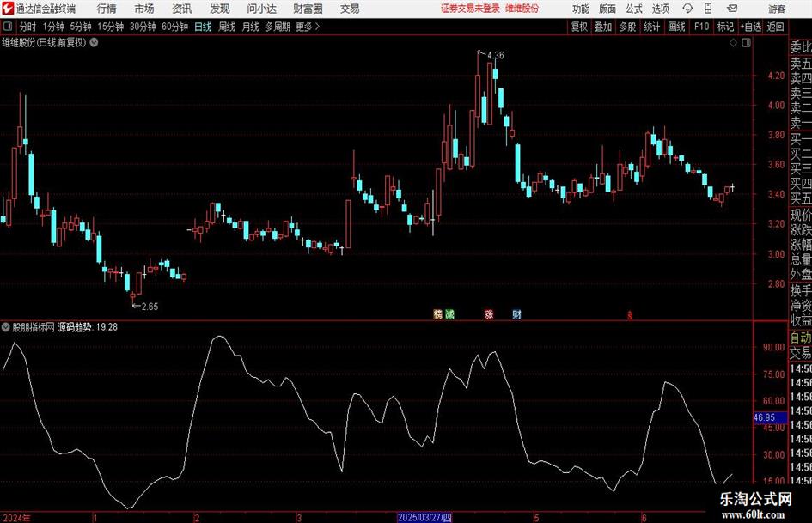Click the 画线 drawing button

click(x=676, y=27)
